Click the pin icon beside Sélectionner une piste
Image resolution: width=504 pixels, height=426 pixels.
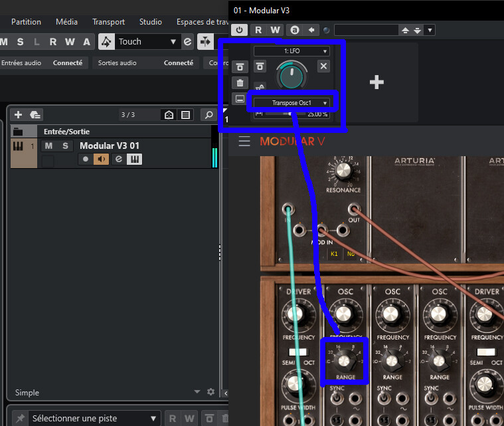pos(20,418)
